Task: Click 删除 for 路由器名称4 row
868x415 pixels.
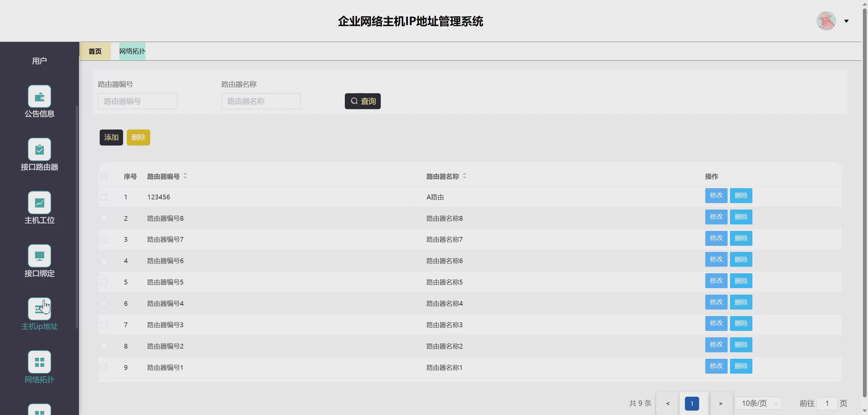Action: [741, 302]
